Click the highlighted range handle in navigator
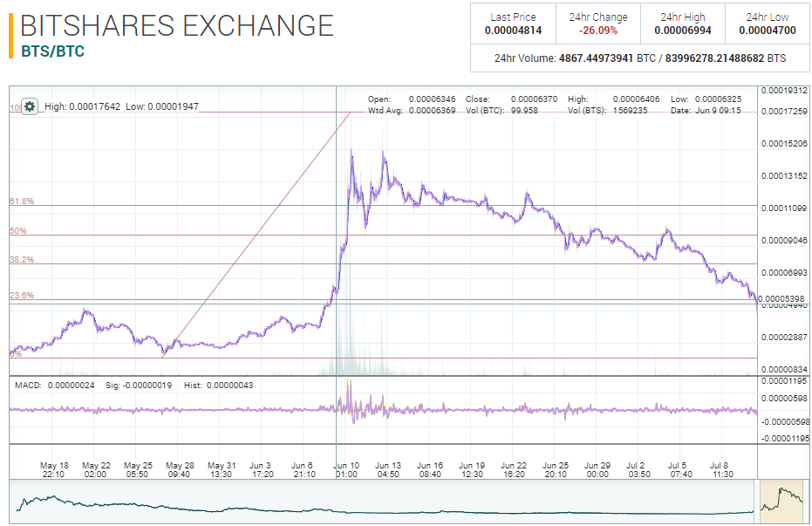 point(781,502)
